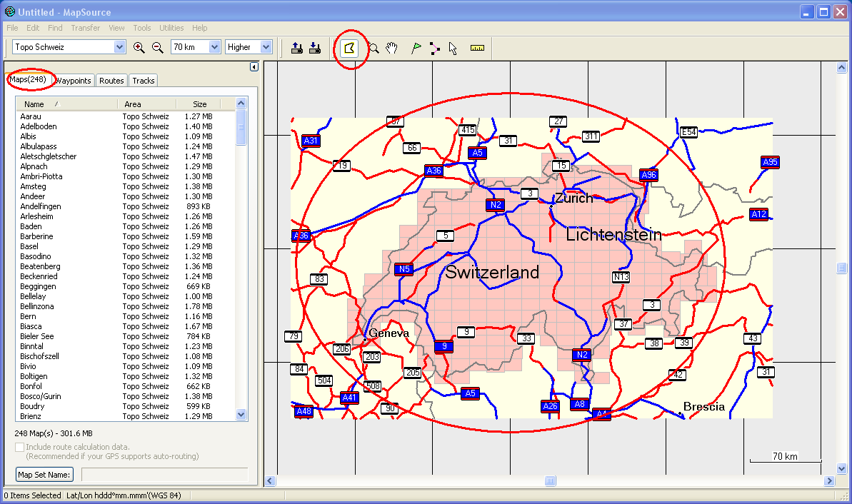The height and width of the screenshot is (504, 852).
Task: Open the File menu
Action: tap(12, 28)
